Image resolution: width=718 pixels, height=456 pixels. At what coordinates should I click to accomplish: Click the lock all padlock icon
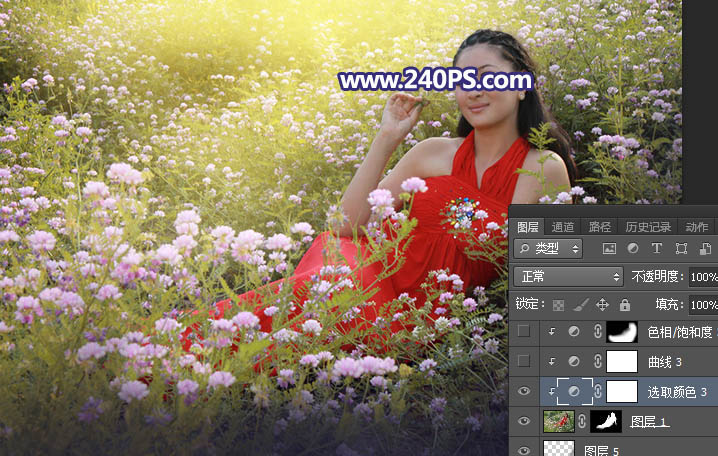tap(625, 304)
